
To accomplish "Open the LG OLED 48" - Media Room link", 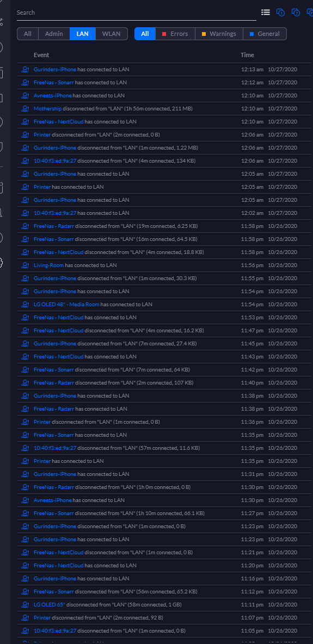I will click(66, 305).
